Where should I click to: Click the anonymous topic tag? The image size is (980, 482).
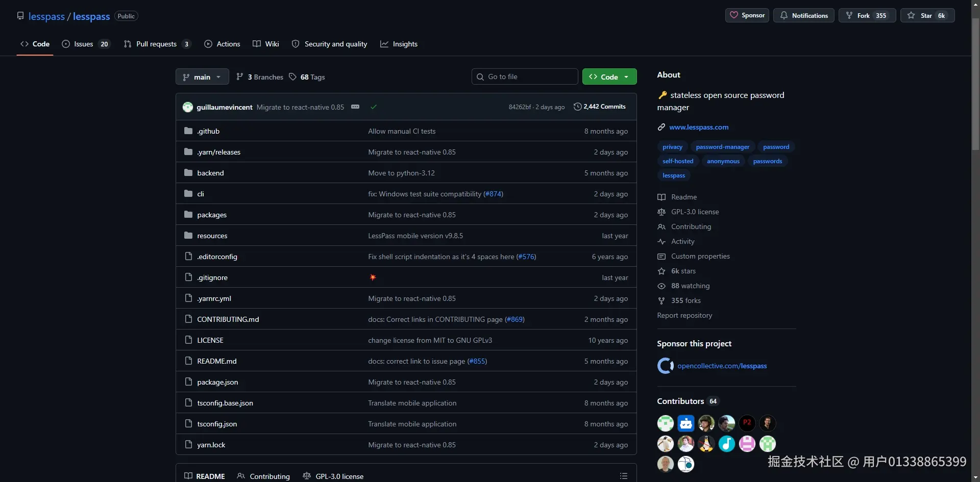[x=723, y=161]
